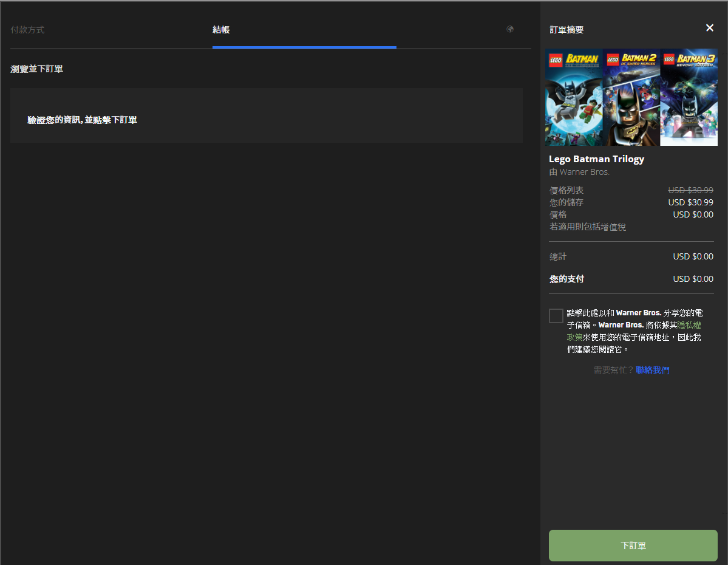Click the 訂單摘要 heading

click(566, 30)
